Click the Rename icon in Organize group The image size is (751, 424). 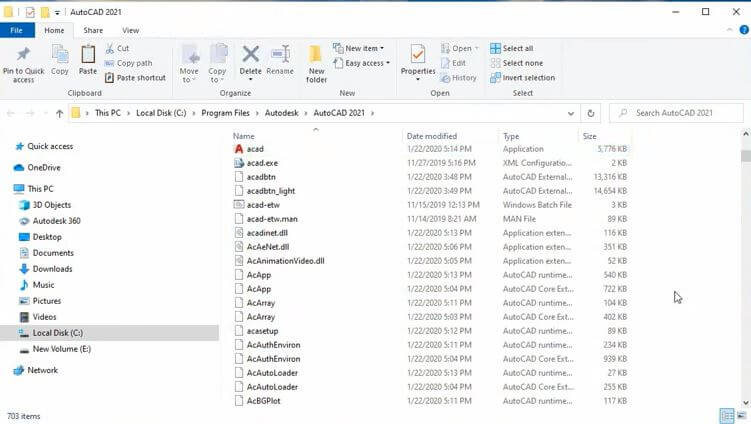pyautogui.click(x=280, y=54)
